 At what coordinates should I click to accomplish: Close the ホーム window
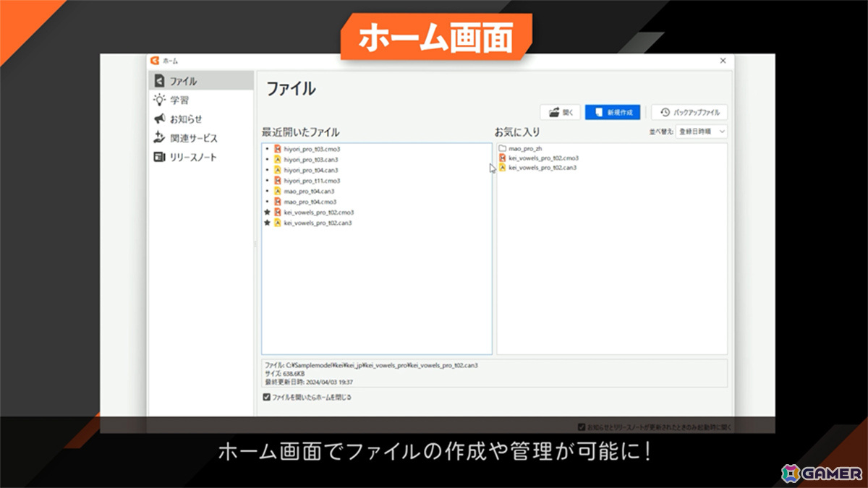(x=723, y=61)
